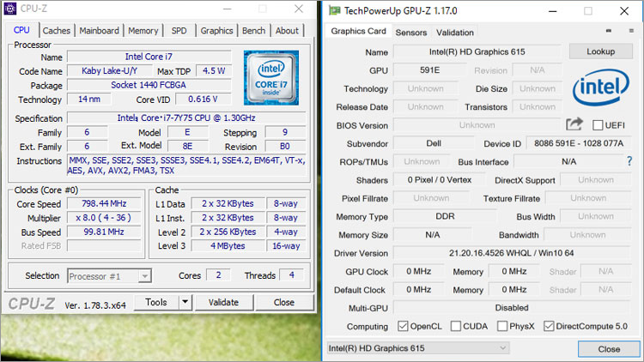
Task: Toggle the PhysX checkbox
Action: coord(502,326)
